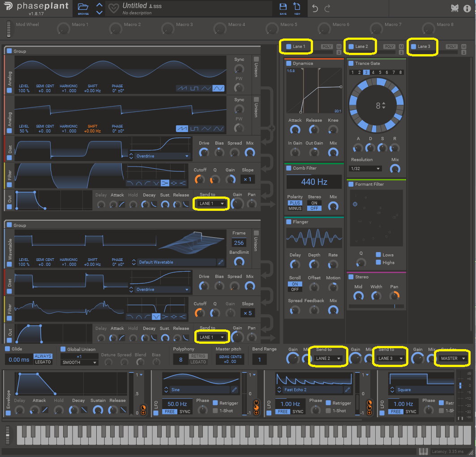The width and height of the screenshot is (476, 457).
Task: Open the LANE 2 send-to dropdown
Action: 328,359
